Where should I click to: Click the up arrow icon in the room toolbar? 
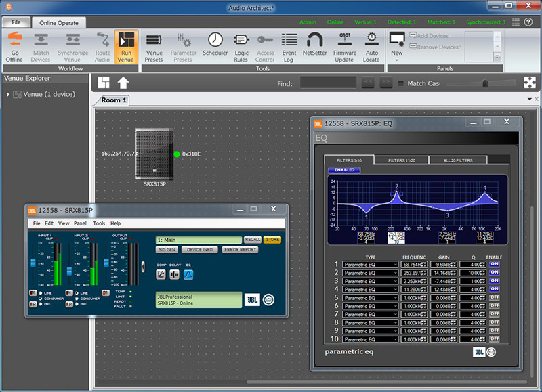tap(123, 83)
